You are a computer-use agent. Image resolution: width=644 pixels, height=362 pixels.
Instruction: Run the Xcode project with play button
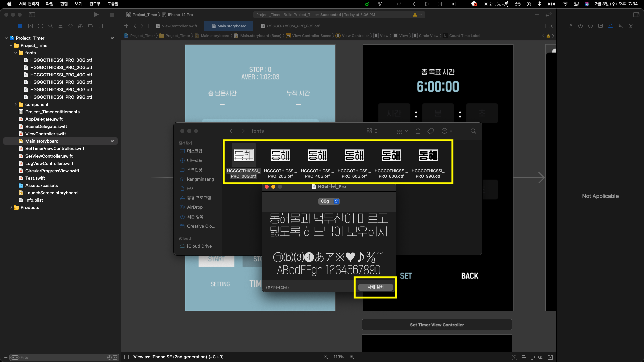coord(96,15)
